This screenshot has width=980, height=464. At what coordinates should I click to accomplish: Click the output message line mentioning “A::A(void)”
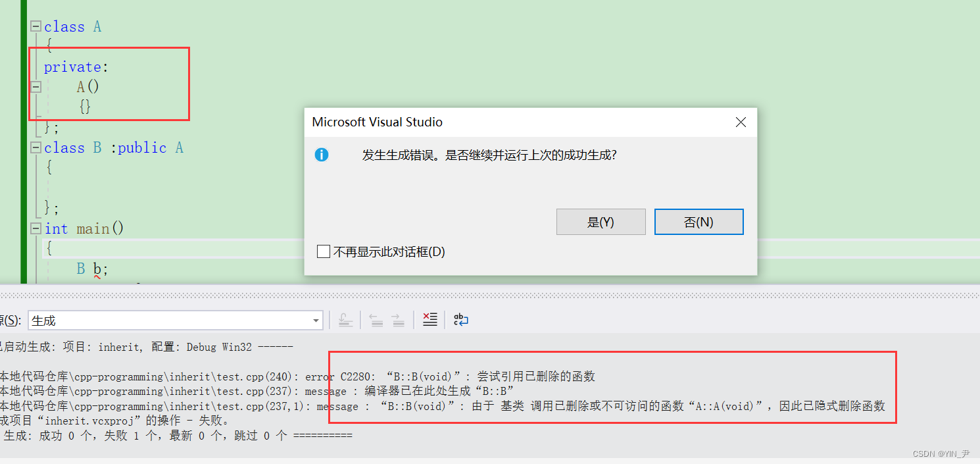(x=443, y=406)
